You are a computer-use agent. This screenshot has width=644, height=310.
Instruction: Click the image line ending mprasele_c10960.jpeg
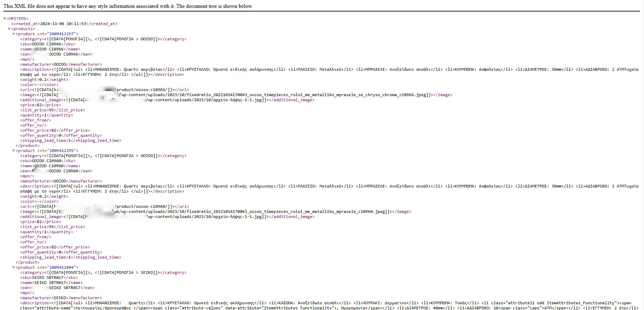coord(216,212)
